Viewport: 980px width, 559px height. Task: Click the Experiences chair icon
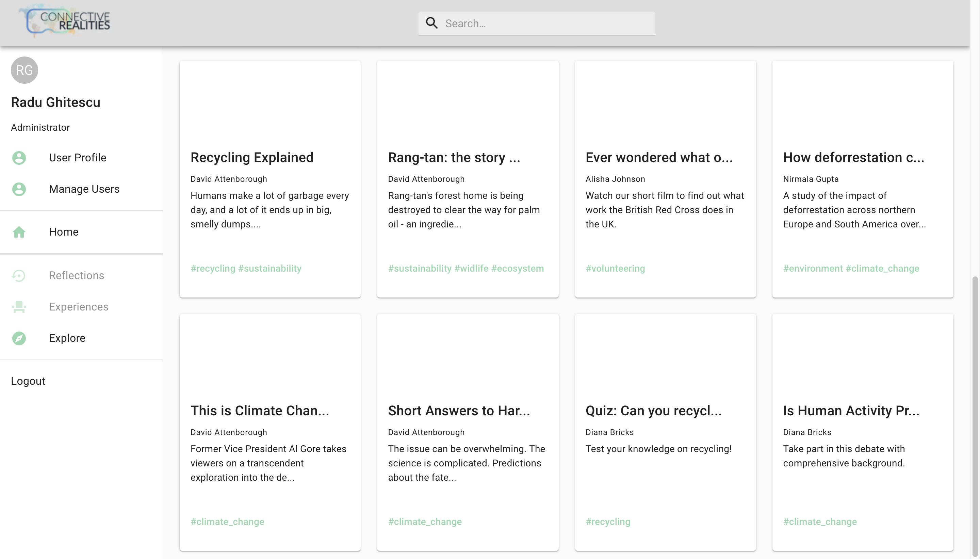(19, 307)
